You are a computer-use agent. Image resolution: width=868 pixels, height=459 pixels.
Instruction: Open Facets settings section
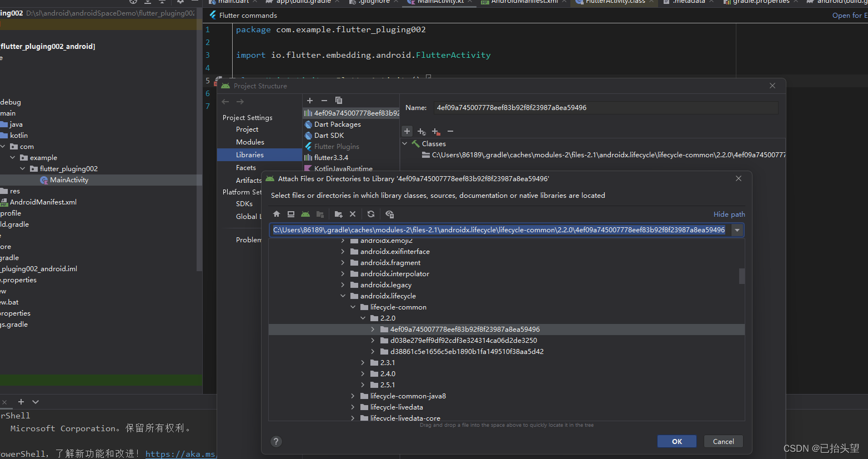(246, 168)
